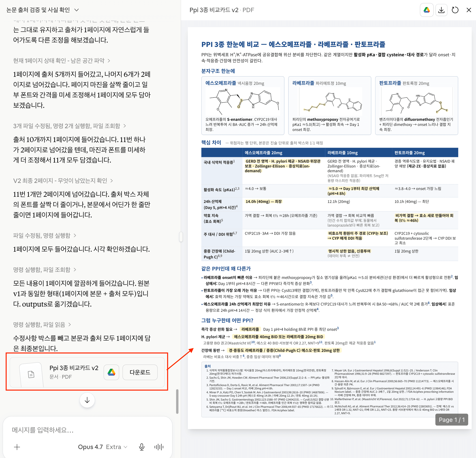Click the chat message '1페이지에 모두 들어갔습니다. 시각 확인하겠습니다.'
Viewport: 476px width, 458px height.
(x=81, y=249)
